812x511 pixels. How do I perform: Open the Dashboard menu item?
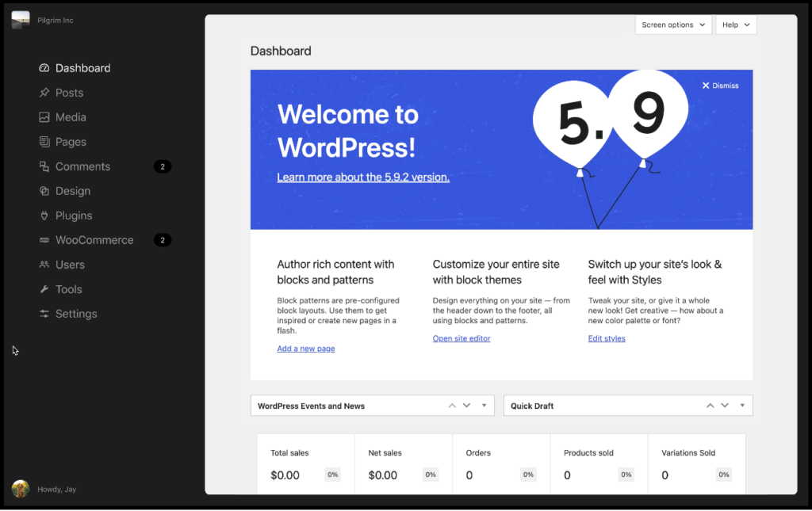(82, 68)
